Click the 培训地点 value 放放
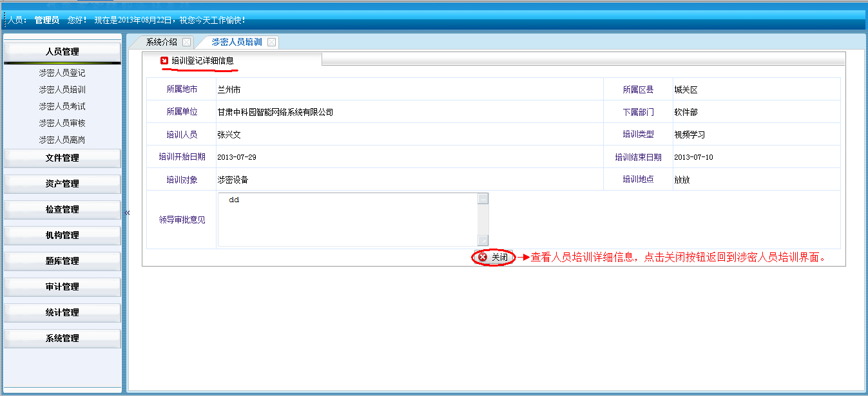Viewport: 868px width, 396px height. [682, 180]
